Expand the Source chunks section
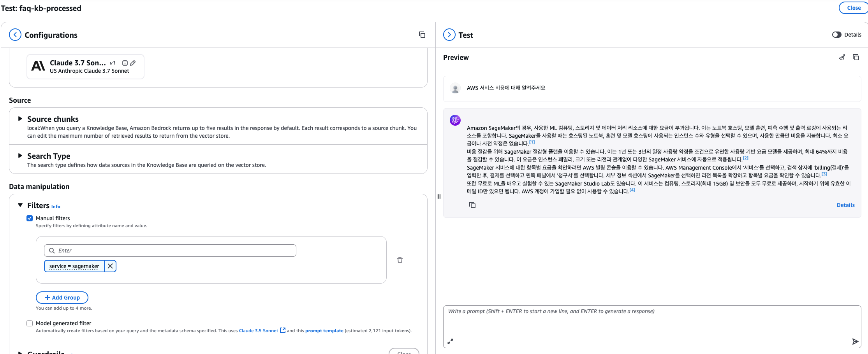The width and height of the screenshot is (868, 354). pos(20,119)
